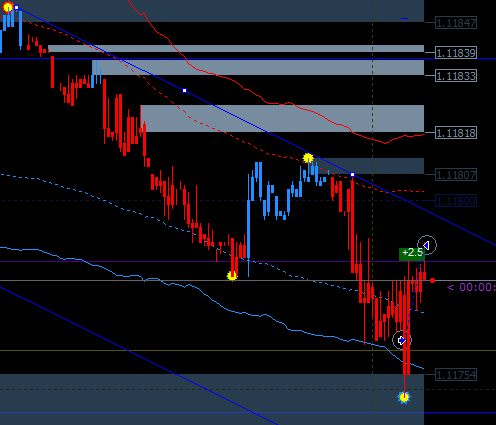This screenshot has width=496, height=425.
Task: Click the 1.11800 price label
Action: 456,201
